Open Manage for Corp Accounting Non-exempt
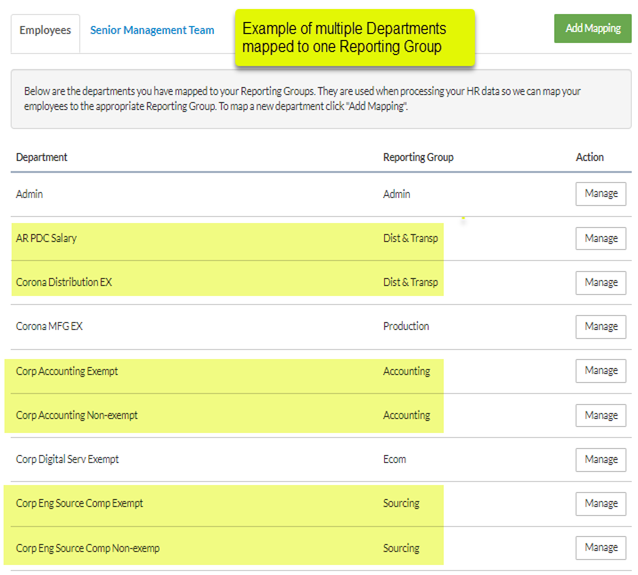This screenshot has height=575, width=638. pyautogui.click(x=601, y=415)
